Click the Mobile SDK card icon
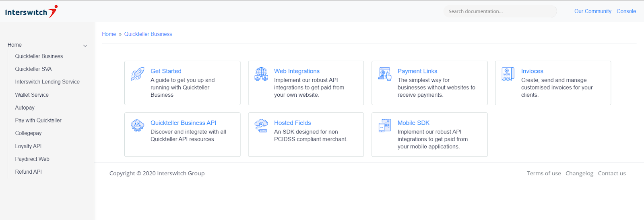The image size is (644, 220). tap(385, 125)
